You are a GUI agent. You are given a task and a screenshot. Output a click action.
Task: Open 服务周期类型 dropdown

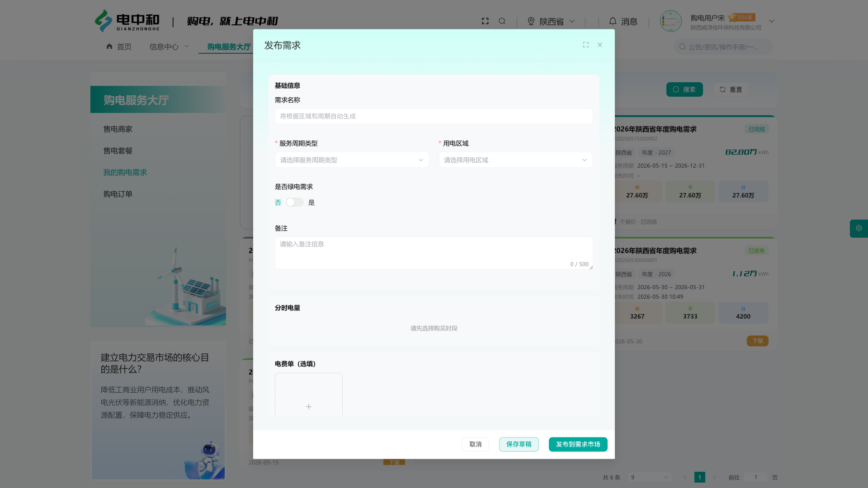point(352,160)
